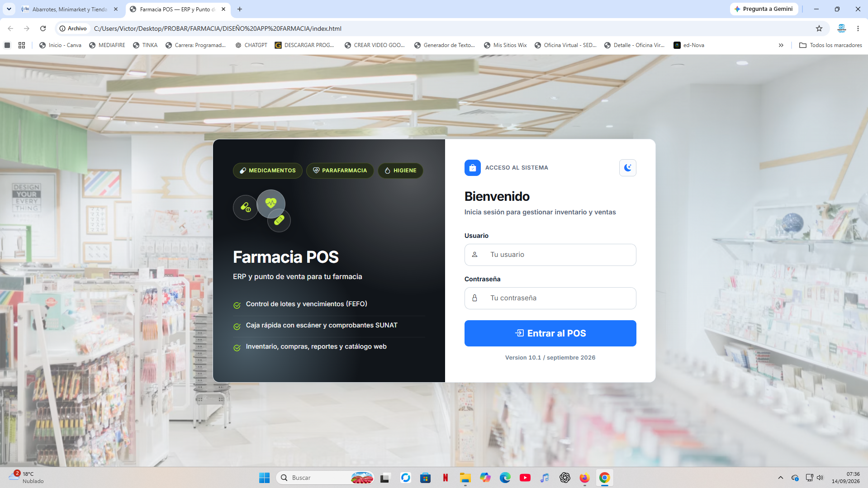The image size is (868, 488).
Task: Open the weather widget showing 18°C
Action: (x=27, y=478)
